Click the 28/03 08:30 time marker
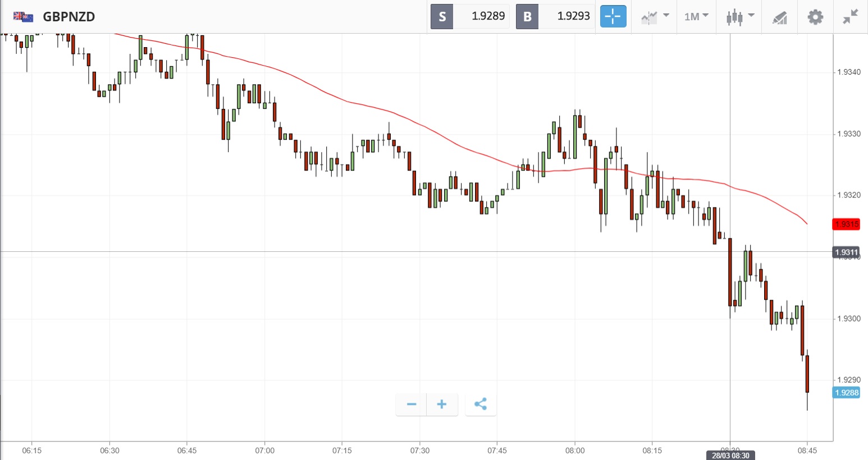This screenshot has height=460, width=868. (730, 456)
